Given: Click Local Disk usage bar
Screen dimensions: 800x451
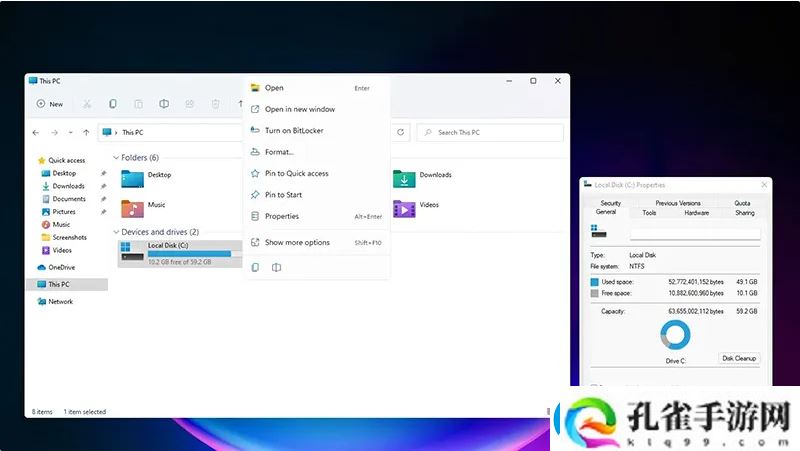Looking at the screenshot, I should tap(193, 254).
